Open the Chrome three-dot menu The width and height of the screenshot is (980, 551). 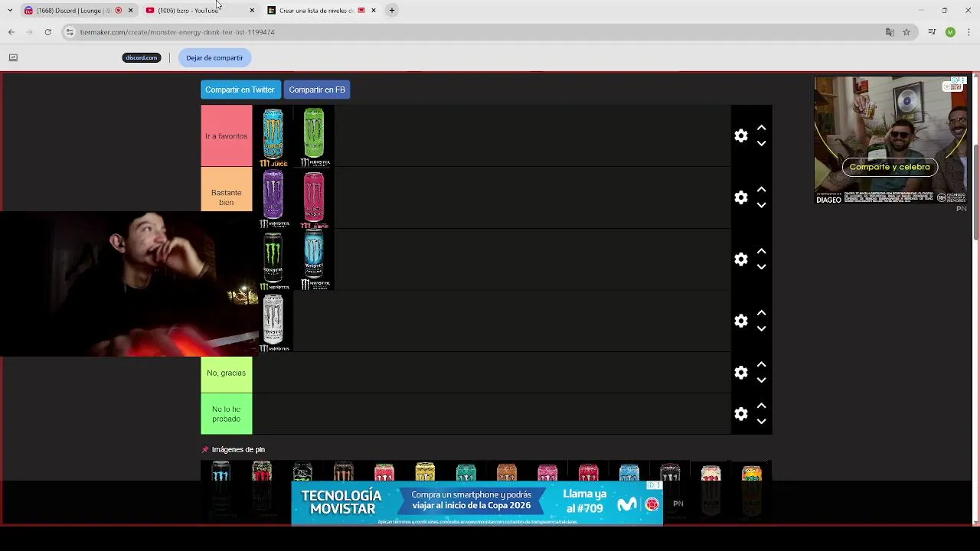coord(969,32)
